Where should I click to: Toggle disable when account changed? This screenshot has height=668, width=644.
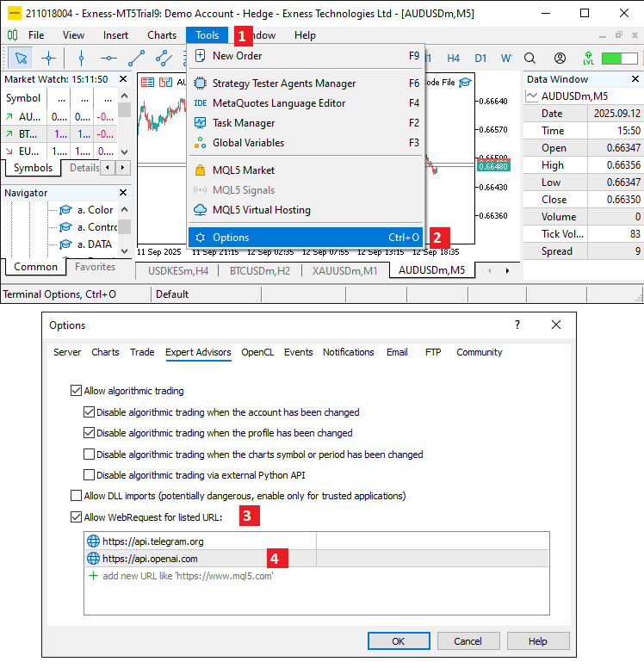click(x=89, y=411)
